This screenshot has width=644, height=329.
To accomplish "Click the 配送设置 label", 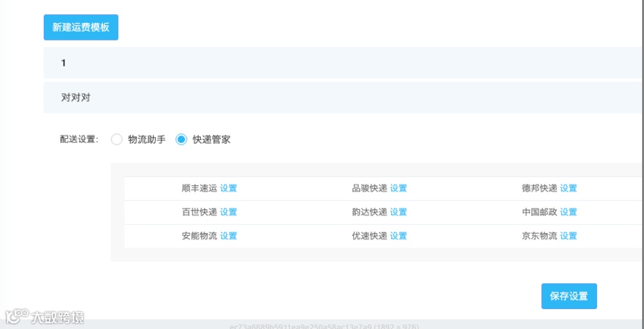I will pos(79,140).
